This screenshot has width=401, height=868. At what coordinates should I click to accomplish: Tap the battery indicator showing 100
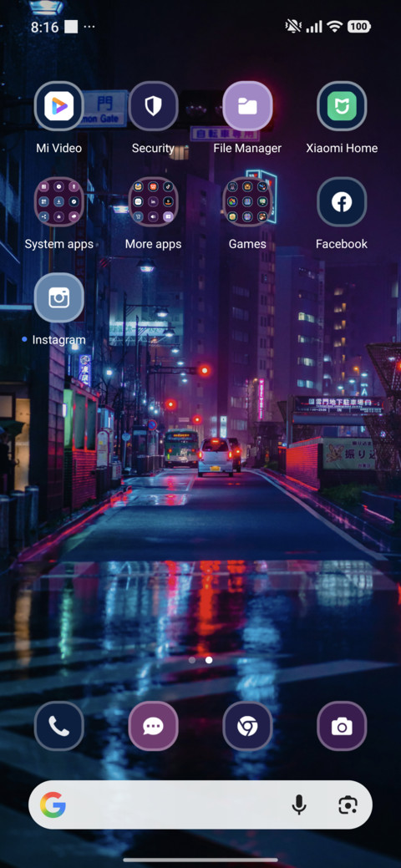(358, 27)
